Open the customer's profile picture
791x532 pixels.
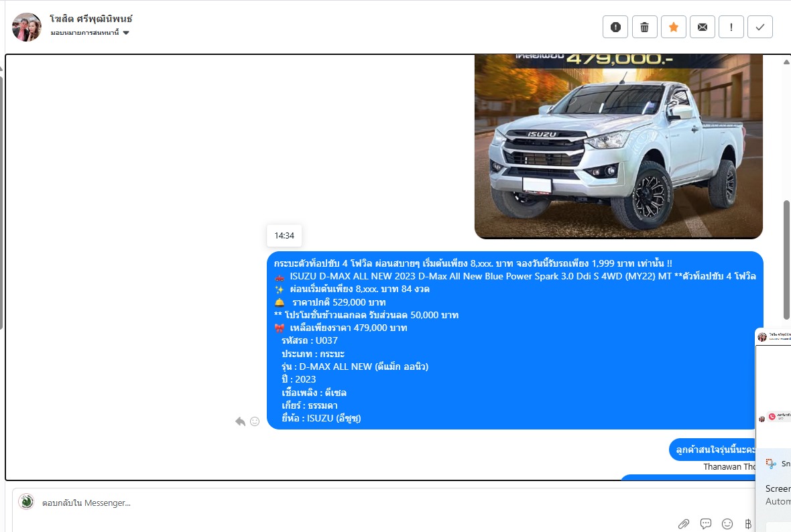[x=27, y=27]
